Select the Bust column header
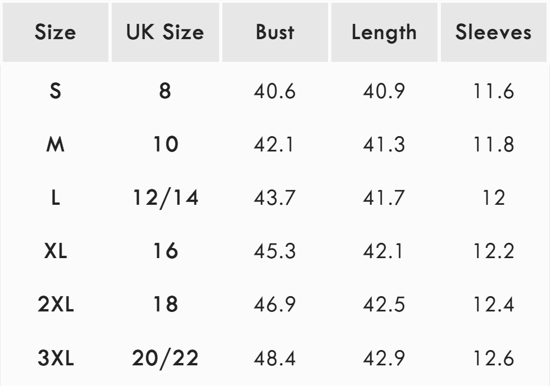This screenshot has height=392, width=551. coord(275,32)
